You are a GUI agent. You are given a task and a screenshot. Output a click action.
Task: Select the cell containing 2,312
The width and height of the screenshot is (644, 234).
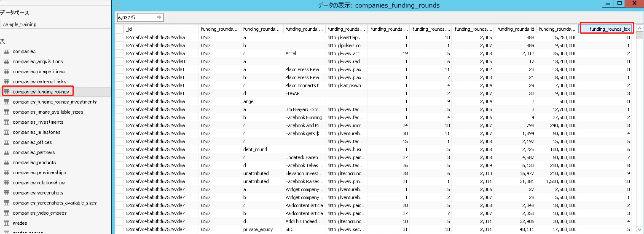pos(515,53)
